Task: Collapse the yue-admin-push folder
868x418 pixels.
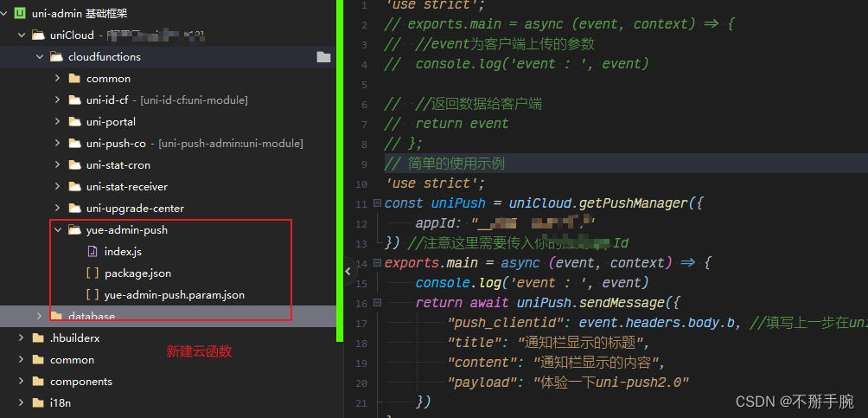Action: pos(57,230)
